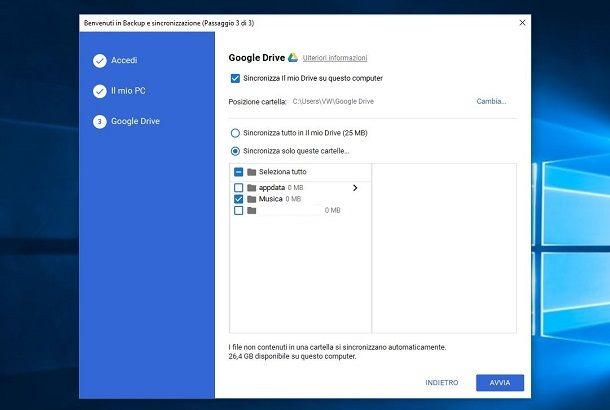This screenshot has width=610, height=410.
Task: Click the appdata folder icon
Action: click(x=252, y=188)
